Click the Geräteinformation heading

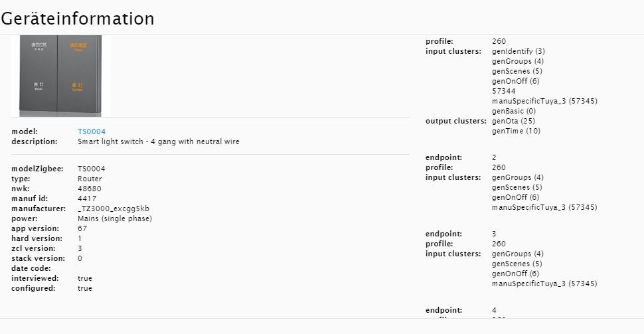point(78,19)
